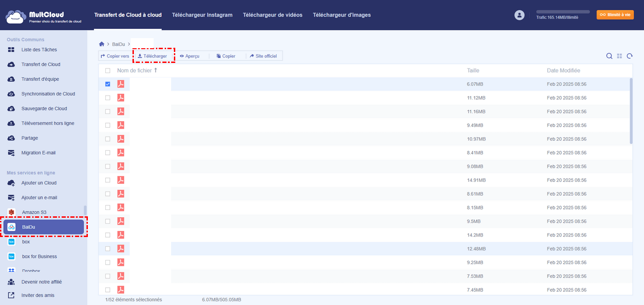The image size is (644, 305).
Task: Click the Télécharger button
Action: tap(152, 56)
